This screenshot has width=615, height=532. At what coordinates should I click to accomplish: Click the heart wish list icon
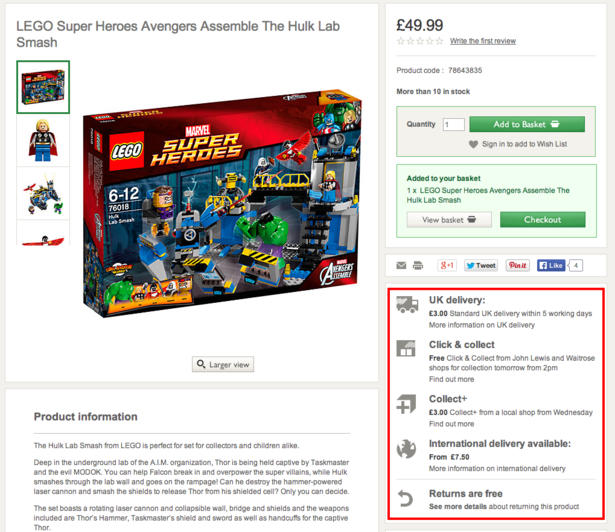(473, 144)
